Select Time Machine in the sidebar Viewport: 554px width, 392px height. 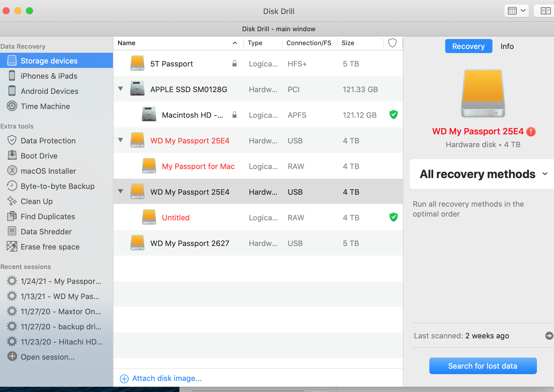point(57,106)
